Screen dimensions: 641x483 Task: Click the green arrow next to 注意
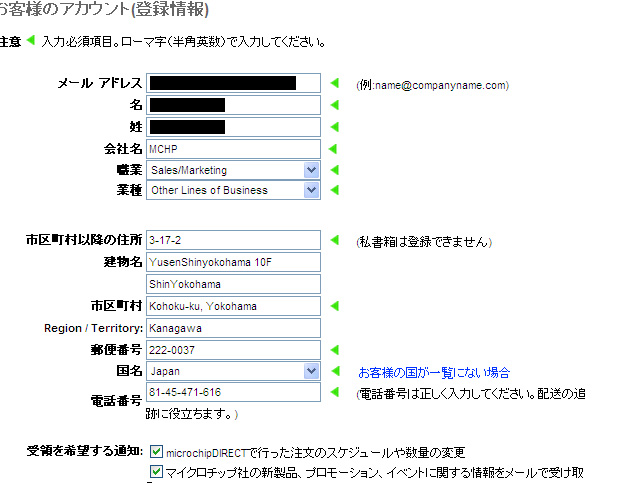pos(31,40)
